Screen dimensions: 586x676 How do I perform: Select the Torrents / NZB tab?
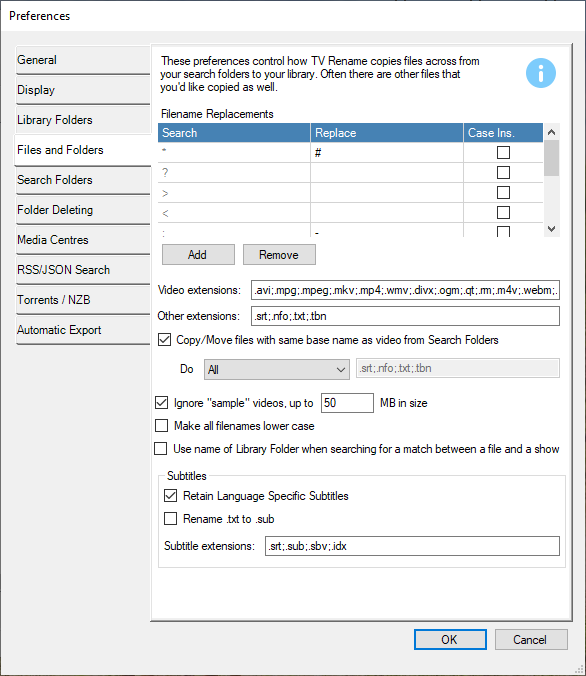(82, 300)
